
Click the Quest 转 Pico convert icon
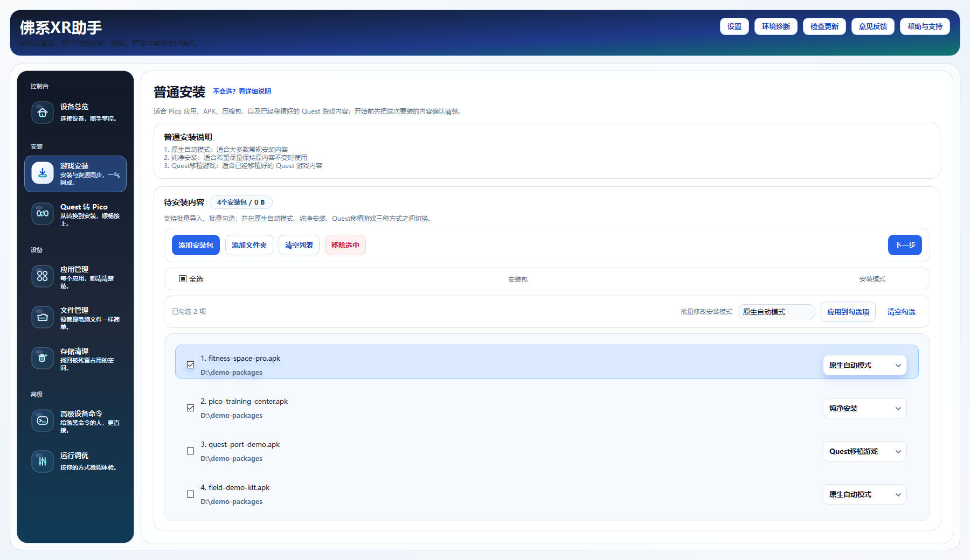[43, 214]
